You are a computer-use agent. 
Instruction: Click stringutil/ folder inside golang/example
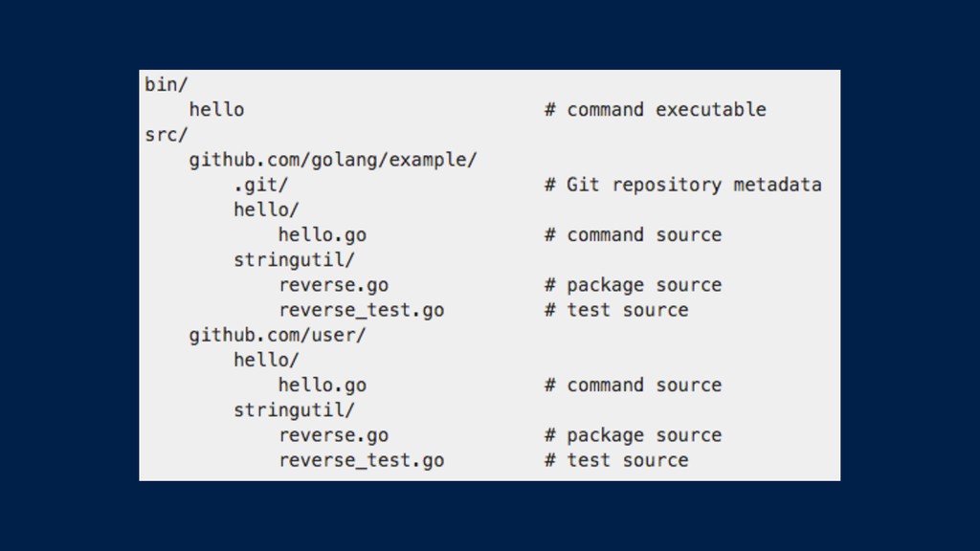(x=295, y=260)
